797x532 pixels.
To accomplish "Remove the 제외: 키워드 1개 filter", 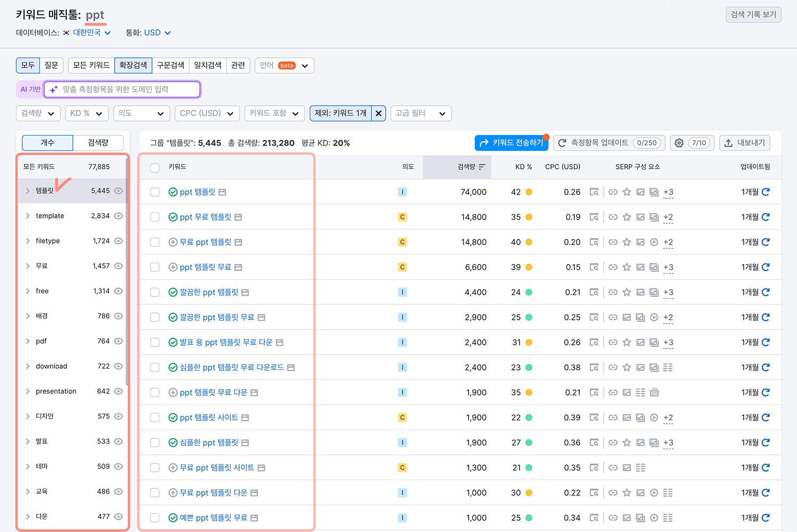I will pos(378,113).
